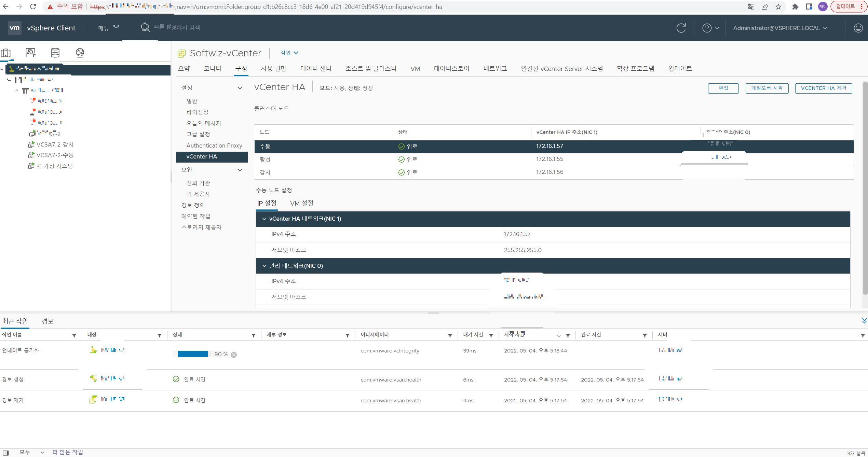Image resolution: width=868 pixels, height=457 pixels.
Task: Open Storage inventory view icon
Action: point(55,53)
